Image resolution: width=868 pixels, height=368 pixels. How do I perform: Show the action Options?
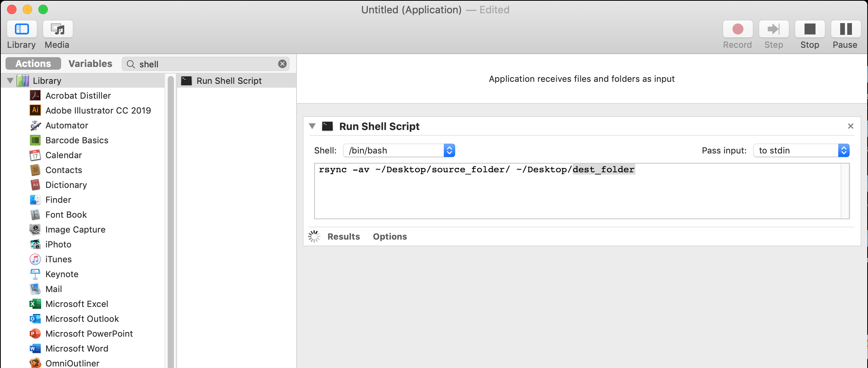point(390,236)
